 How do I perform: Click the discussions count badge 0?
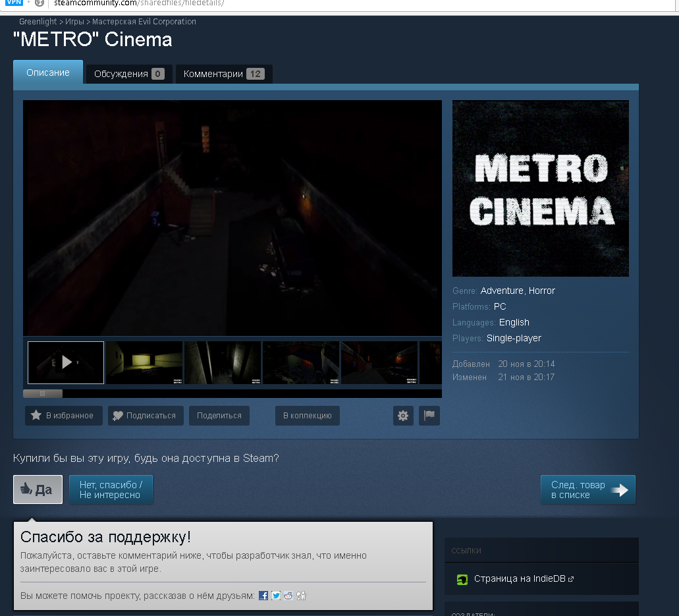point(157,74)
